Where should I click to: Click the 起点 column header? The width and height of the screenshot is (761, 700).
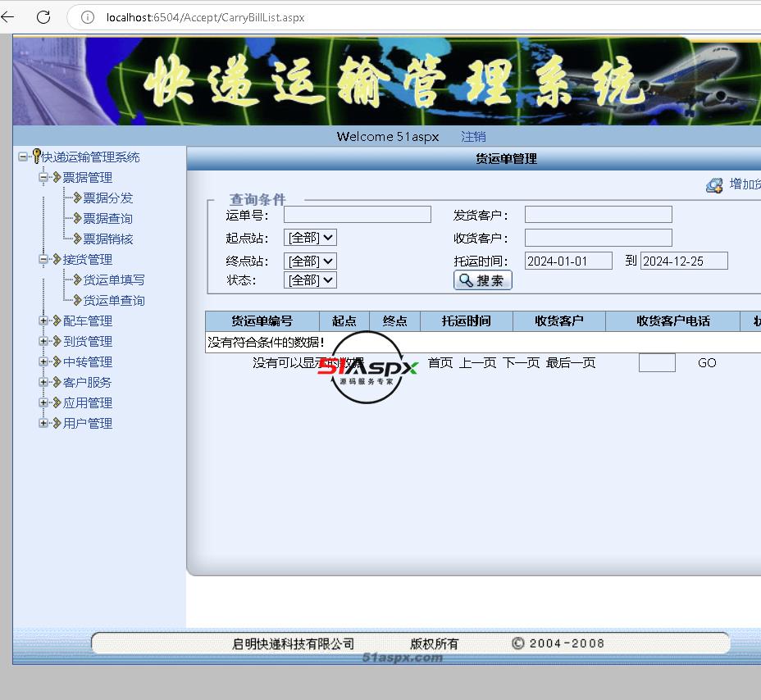(x=344, y=321)
